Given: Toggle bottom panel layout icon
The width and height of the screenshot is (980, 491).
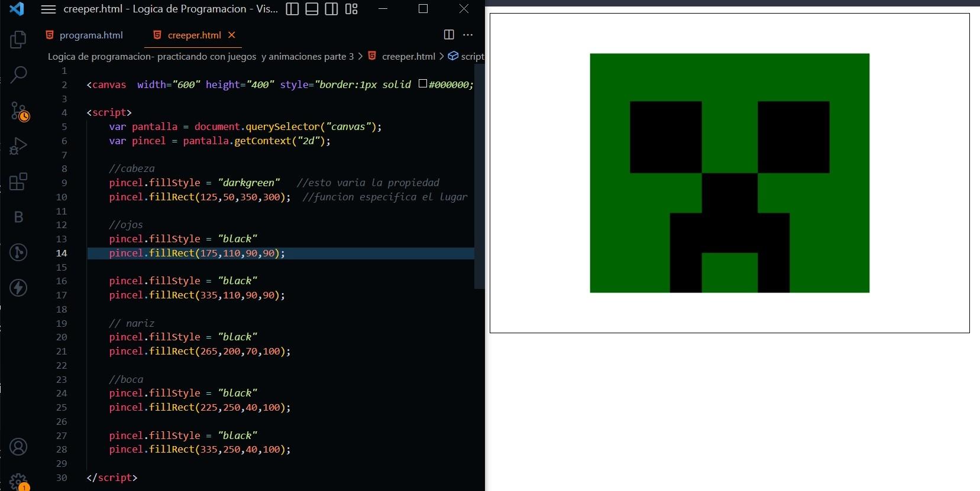Looking at the screenshot, I should pyautogui.click(x=312, y=9).
